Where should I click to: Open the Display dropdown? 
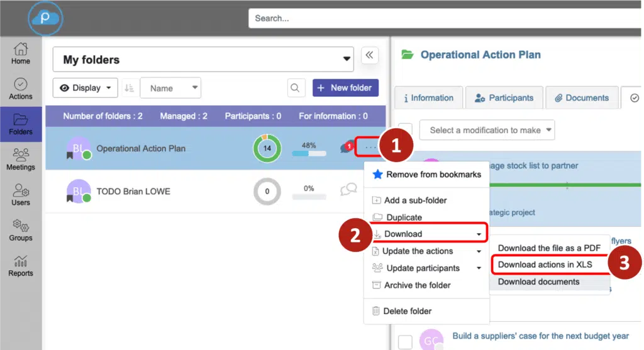point(85,88)
